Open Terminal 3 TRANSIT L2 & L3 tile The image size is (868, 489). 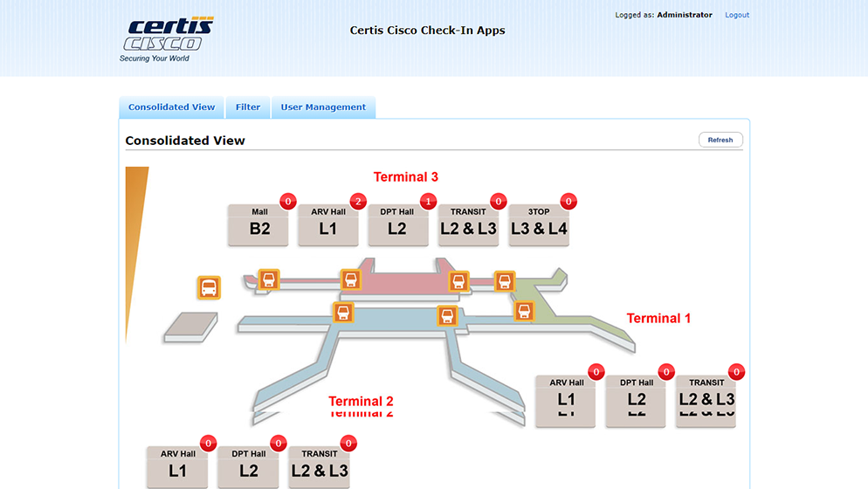point(468,224)
